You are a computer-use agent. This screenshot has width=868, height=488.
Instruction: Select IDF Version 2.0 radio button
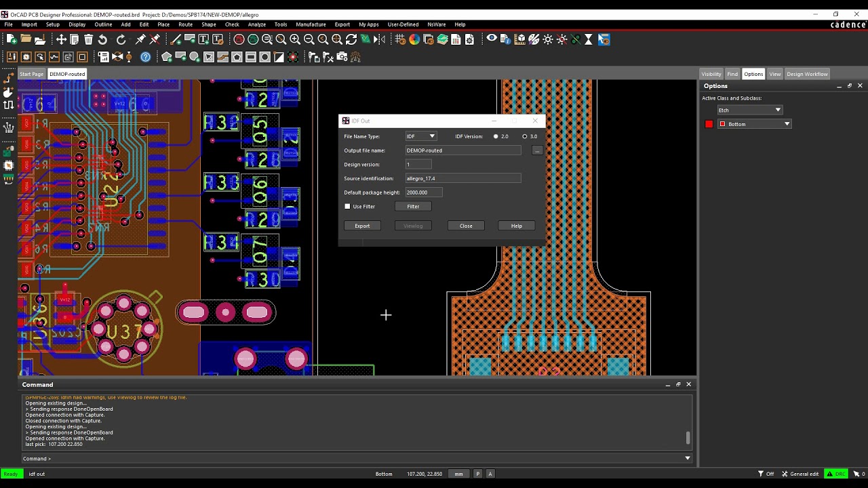[x=496, y=136]
